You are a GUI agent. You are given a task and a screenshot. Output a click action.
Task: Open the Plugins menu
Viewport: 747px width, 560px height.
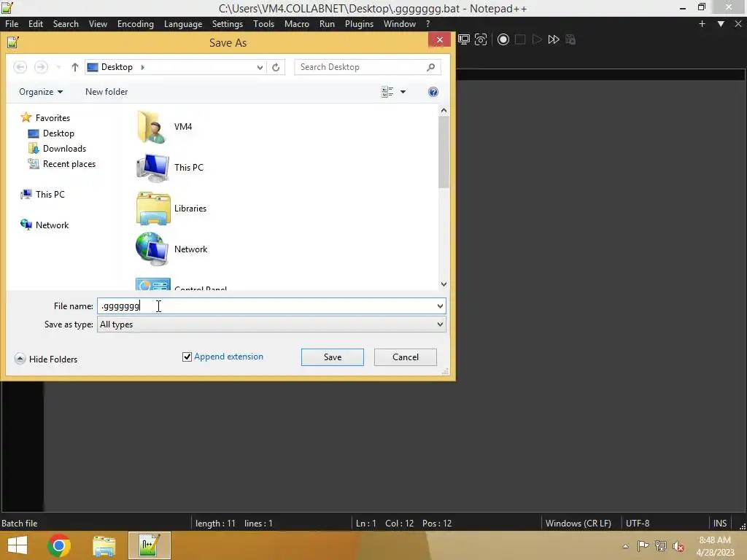tap(359, 24)
